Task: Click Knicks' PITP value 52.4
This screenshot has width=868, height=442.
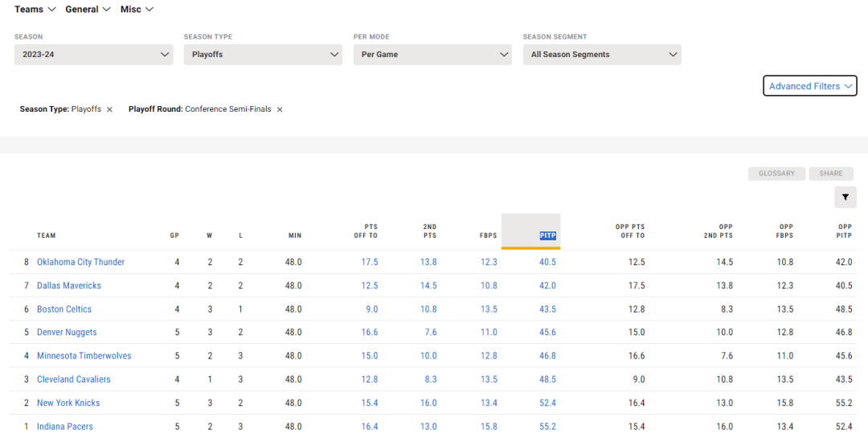Action: 547,403
